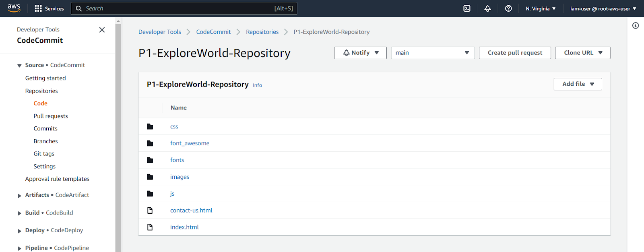
Task: Expand the Pipeline CodePipeline section
Action: pyautogui.click(x=19, y=249)
